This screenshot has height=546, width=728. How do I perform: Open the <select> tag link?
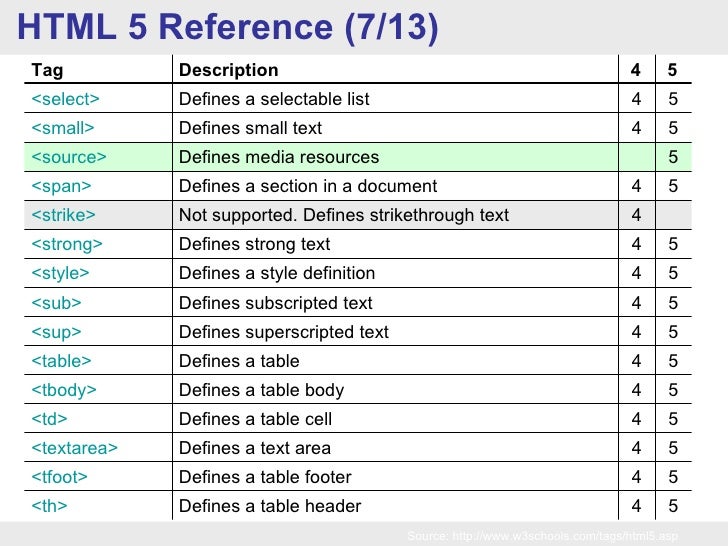pyautogui.click(x=65, y=99)
